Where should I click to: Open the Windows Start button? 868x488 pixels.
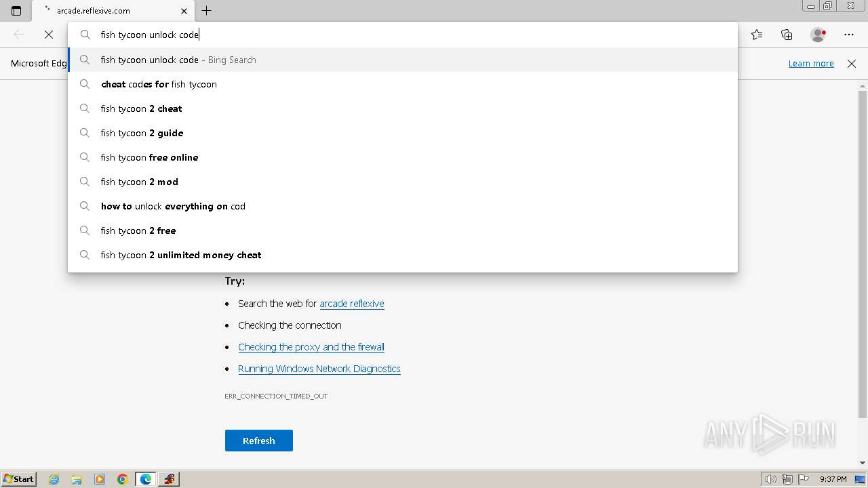pos(18,479)
